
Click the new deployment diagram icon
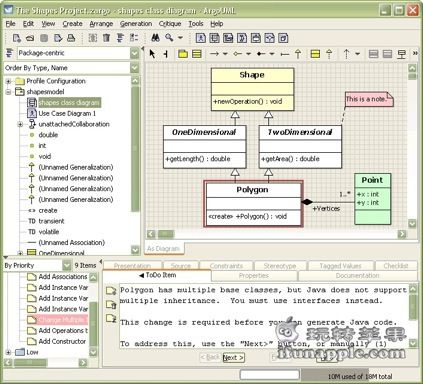[283, 38]
